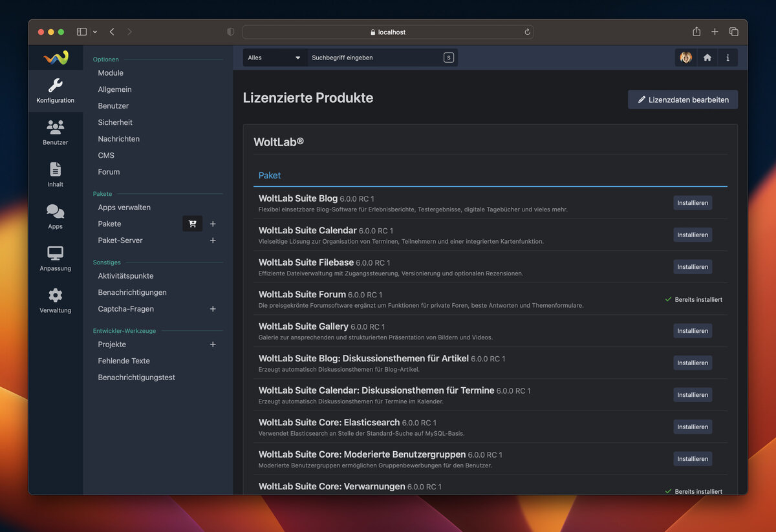Install WoltLab Suite Blog package
This screenshot has height=532, width=776.
(x=693, y=203)
